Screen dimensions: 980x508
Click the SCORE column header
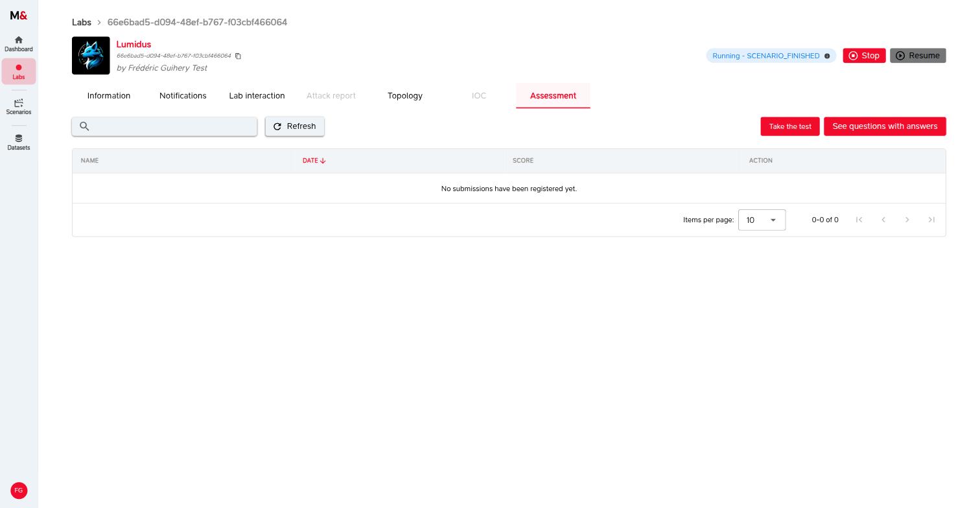click(x=523, y=161)
